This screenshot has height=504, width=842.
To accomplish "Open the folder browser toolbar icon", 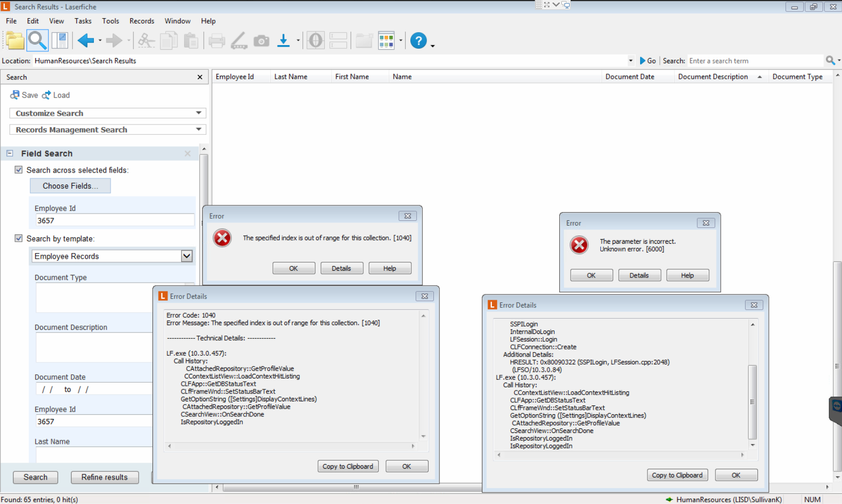I will click(x=15, y=40).
